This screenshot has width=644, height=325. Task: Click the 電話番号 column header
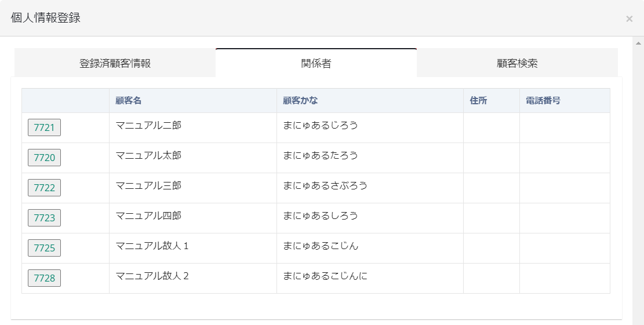543,101
